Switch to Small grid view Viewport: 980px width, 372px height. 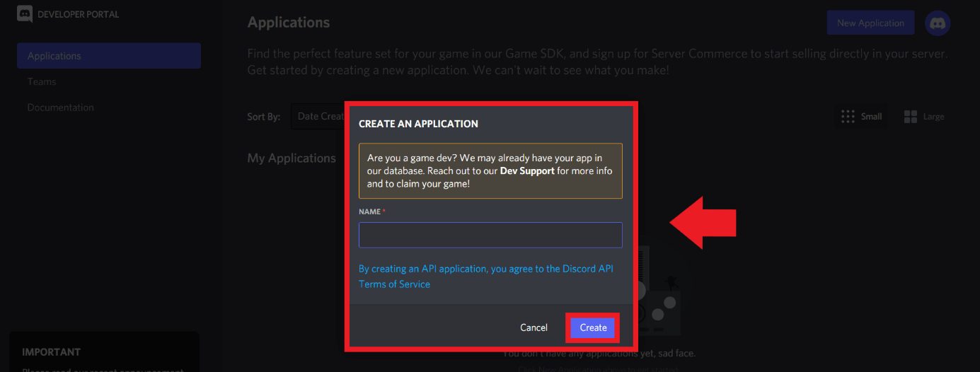pos(861,117)
